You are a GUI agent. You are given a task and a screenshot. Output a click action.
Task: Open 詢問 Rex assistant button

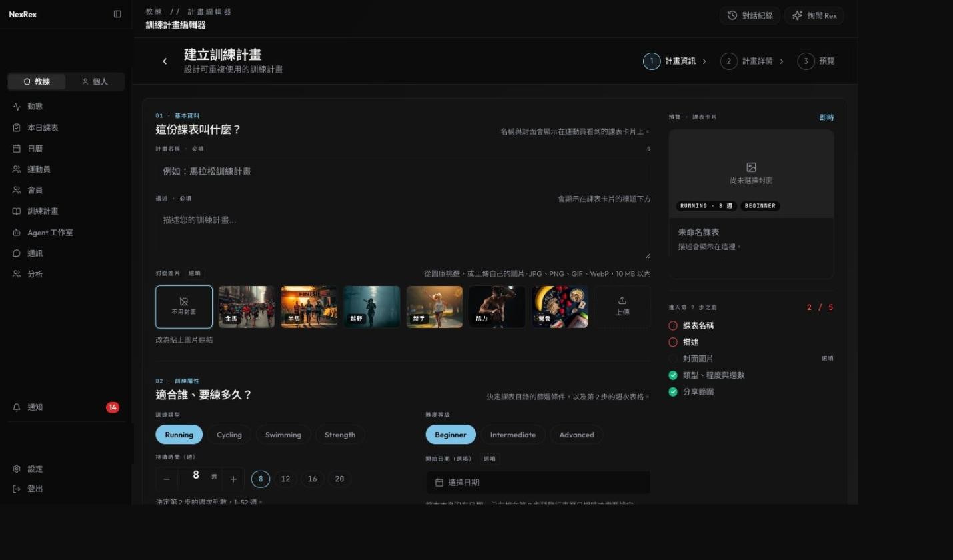[x=814, y=15]
